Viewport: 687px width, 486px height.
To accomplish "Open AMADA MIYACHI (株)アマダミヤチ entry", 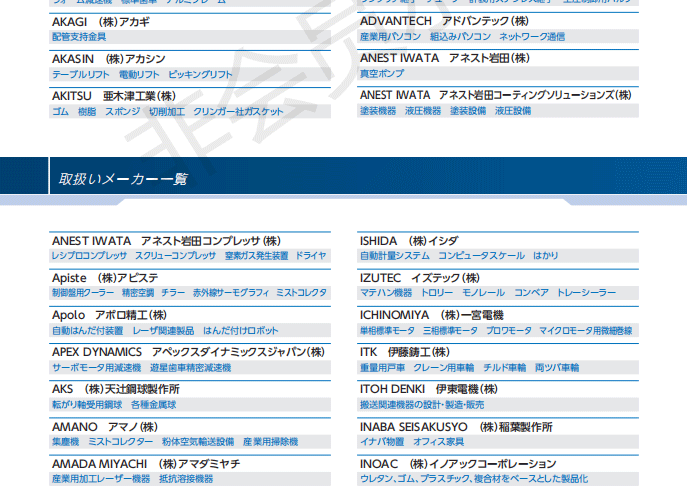I will pos(146,464).
